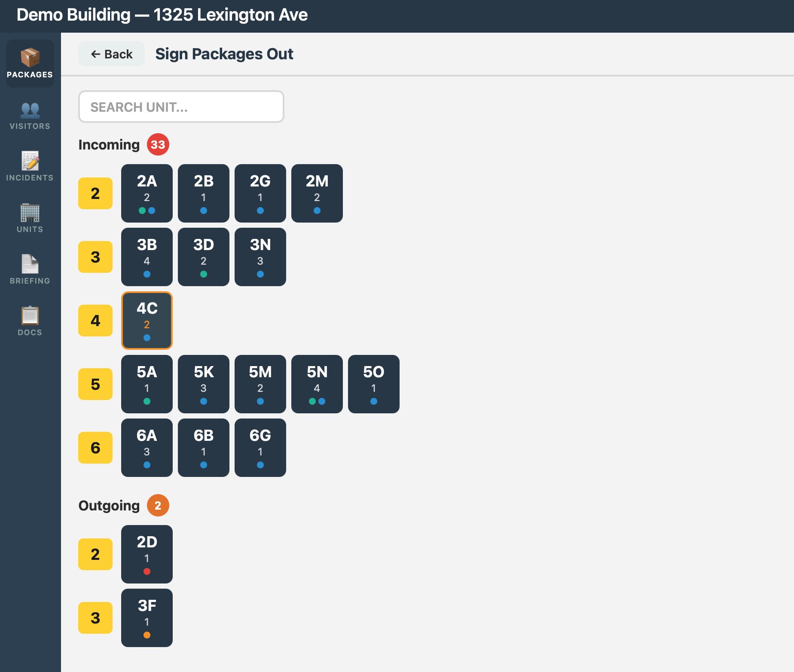
Task: Open unit 3F outgoing package tile
Action: [x=147, y=618]
